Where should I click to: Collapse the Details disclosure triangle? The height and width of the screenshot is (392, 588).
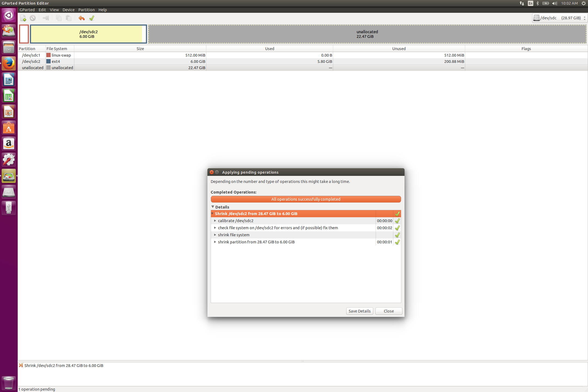pos(213,207)
